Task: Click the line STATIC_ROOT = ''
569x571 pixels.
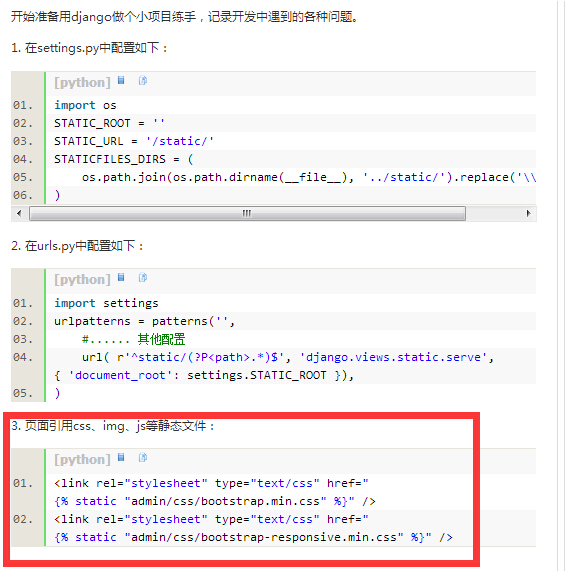Action: [x=109, y=123]
